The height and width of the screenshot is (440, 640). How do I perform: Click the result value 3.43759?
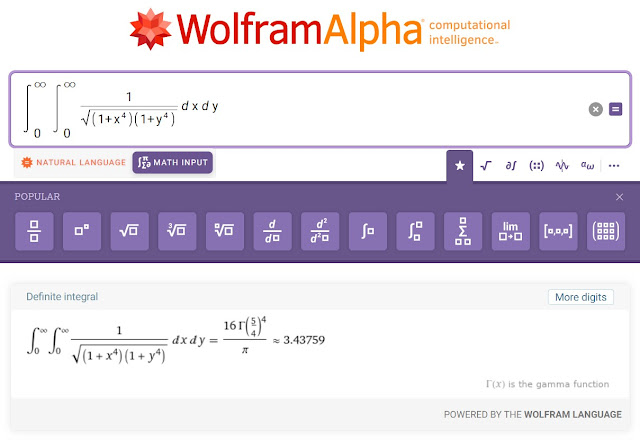tap(304, 340)
